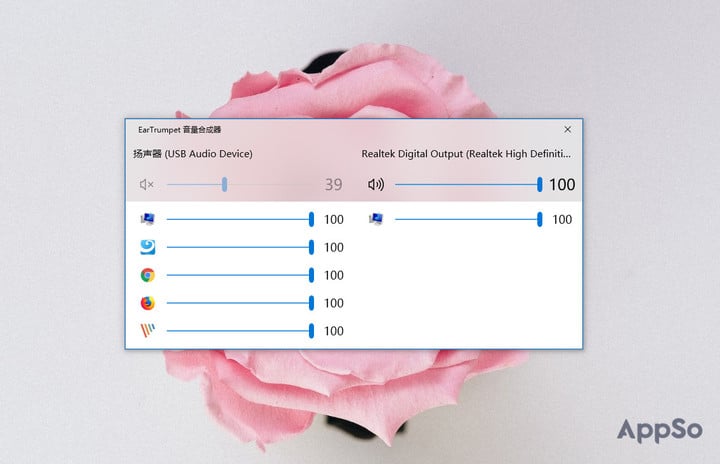This screenshot has height=464, width=720.
Task: Set the blue swirl app volume slider
Action: (x=240, y=247)
